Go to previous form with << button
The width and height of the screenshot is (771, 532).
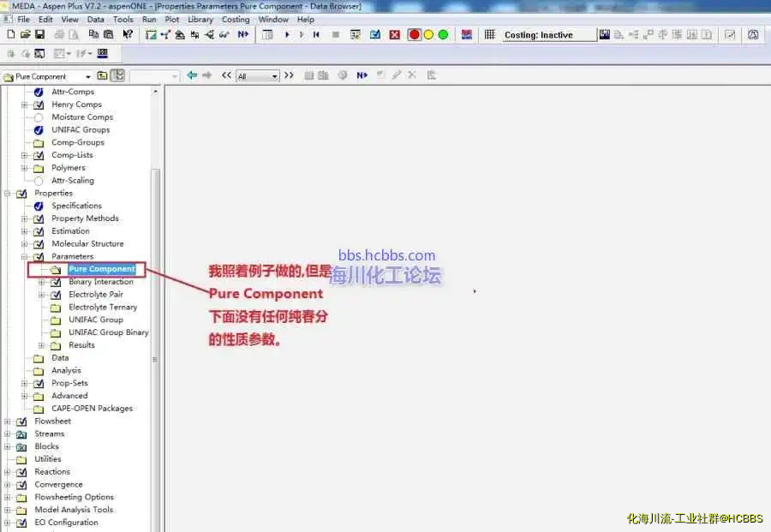226,75
